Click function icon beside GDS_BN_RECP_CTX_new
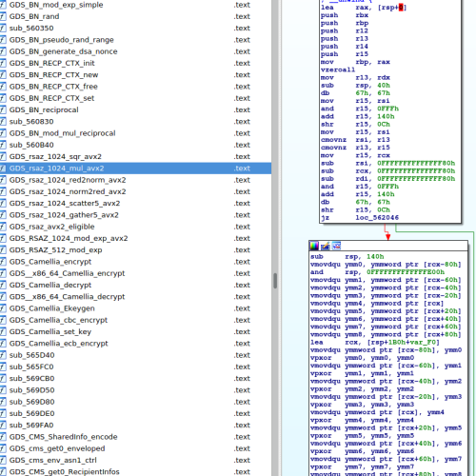Screen dimensions: 476x476 click(x=3, y=75)
